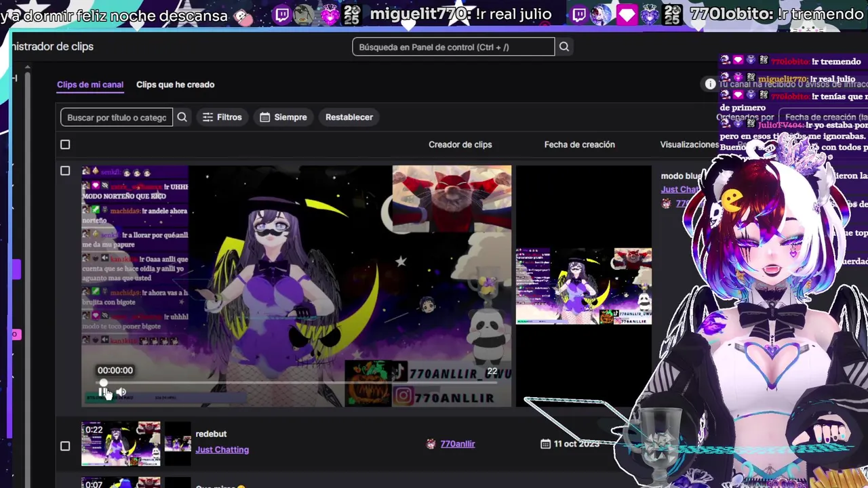Image resolution: width=868 pixels, height=488 pixels.
Task: Tick the select-all checkbox in table header
Action: [65, 144]
